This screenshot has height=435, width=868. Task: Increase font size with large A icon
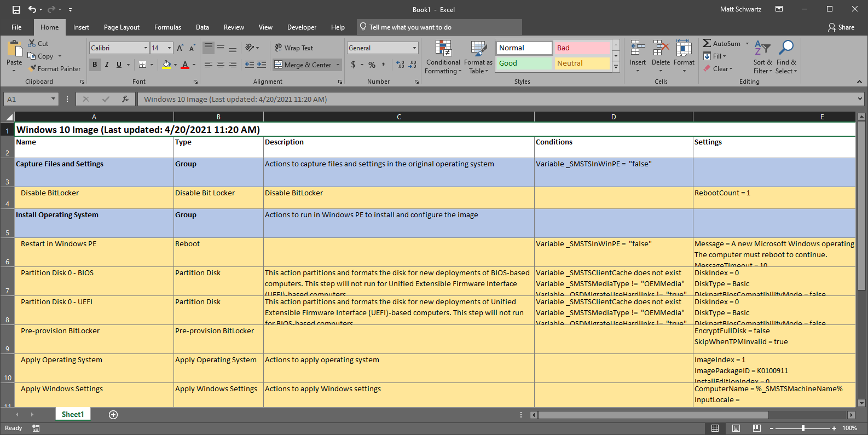180,48
